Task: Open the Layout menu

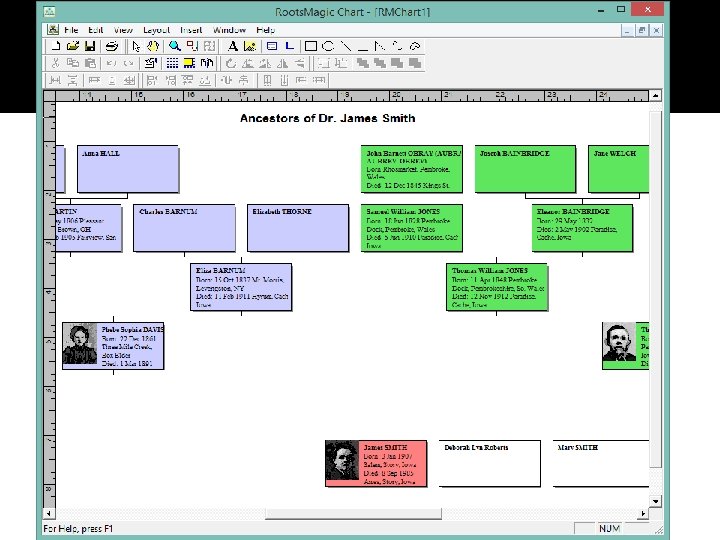Action: (157, 30)
